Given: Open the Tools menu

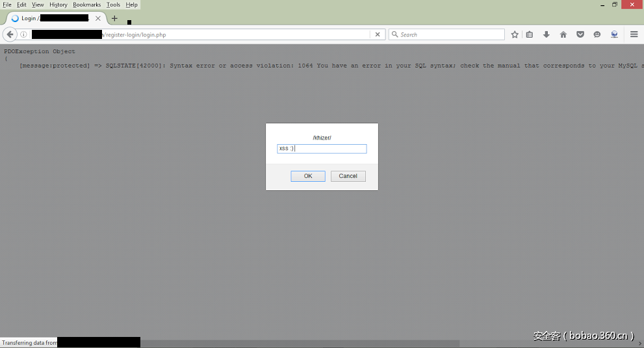Looking at the screenshot, I should (x=113, y=5).
